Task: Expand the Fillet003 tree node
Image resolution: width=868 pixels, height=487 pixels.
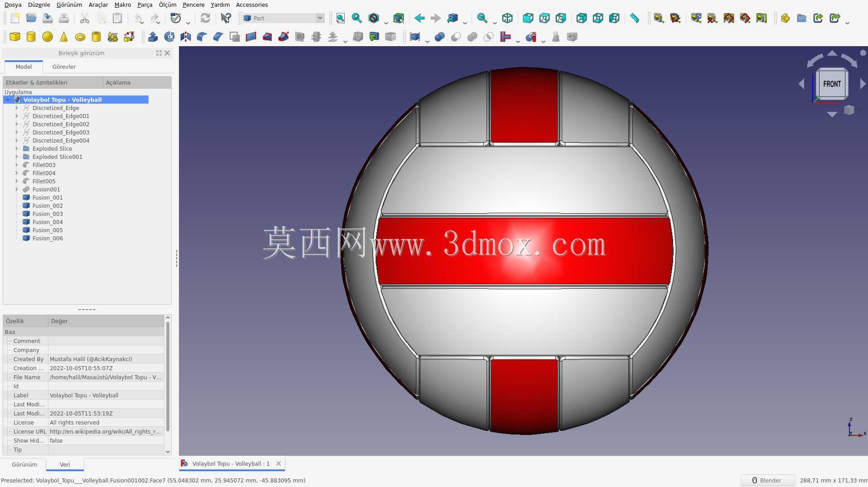Action: (17, 165)
